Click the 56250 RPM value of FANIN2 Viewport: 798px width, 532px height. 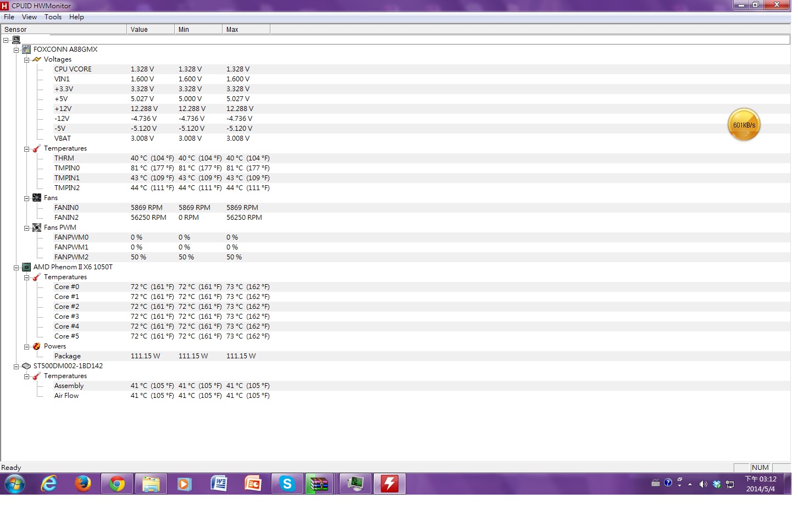(148, 218)
